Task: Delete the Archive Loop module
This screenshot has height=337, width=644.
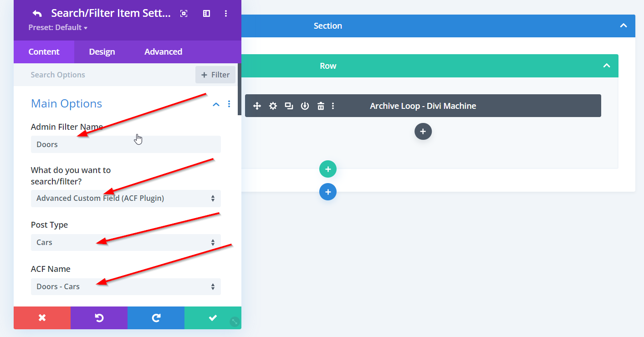Action: [x=321, y=106]
